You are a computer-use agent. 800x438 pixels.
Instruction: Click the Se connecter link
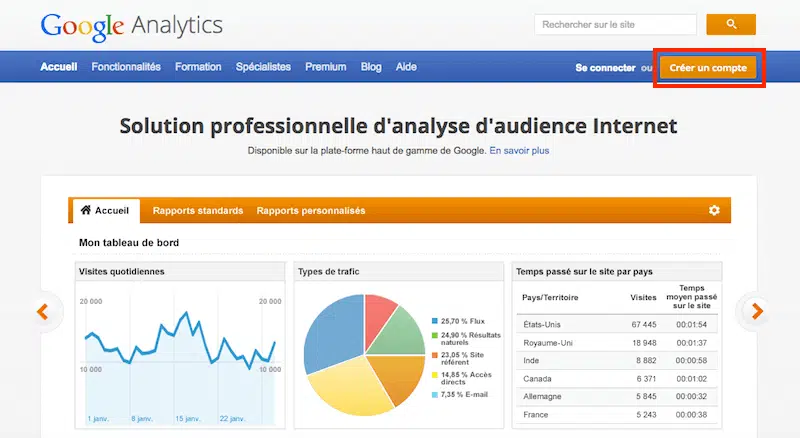(605, 68)
